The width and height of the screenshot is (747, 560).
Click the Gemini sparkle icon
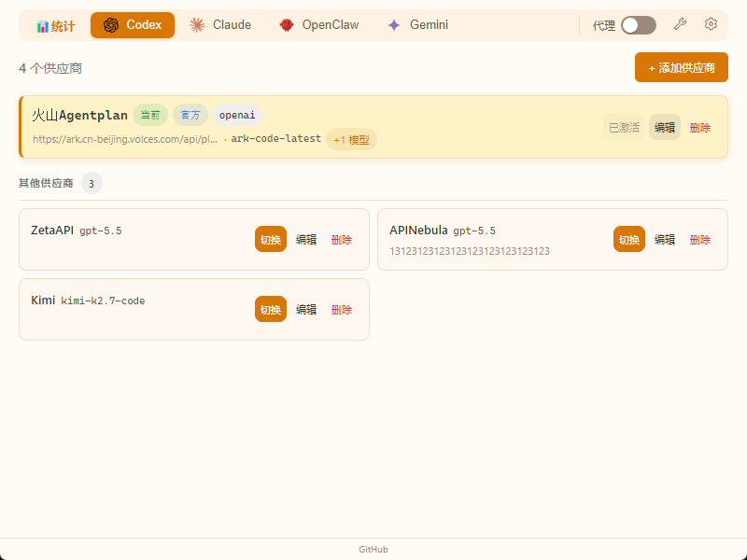click(x=394, y=25)
